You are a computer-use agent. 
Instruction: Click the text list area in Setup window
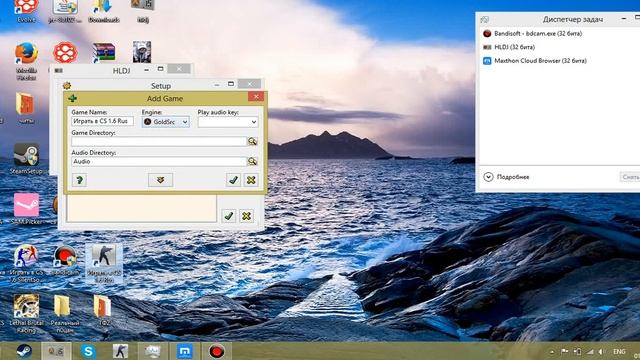coord(142,208)
